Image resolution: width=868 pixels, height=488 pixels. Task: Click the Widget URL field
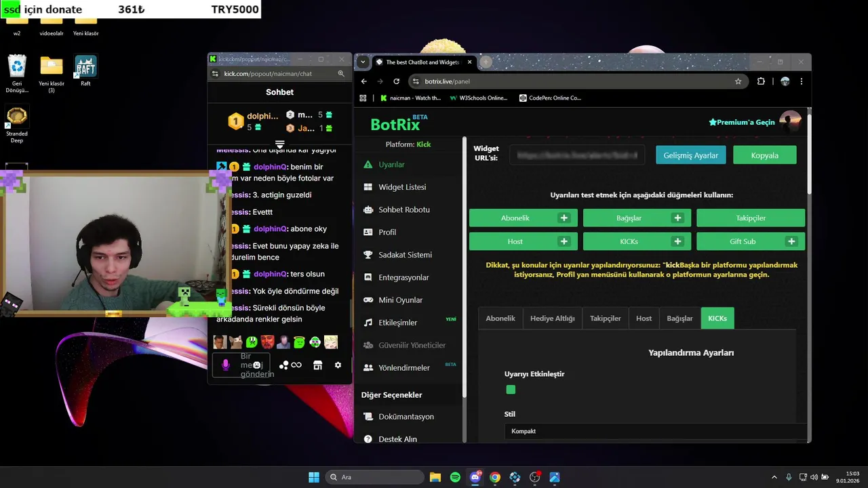[578, 155]
